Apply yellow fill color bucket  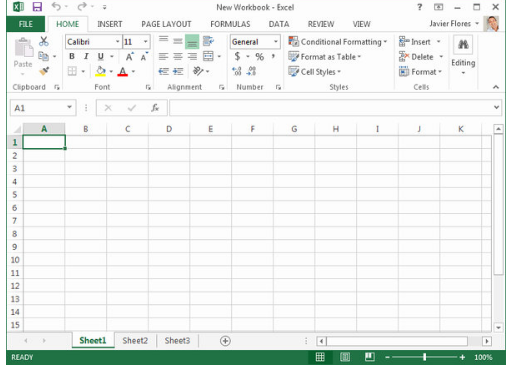pos(101,71)
